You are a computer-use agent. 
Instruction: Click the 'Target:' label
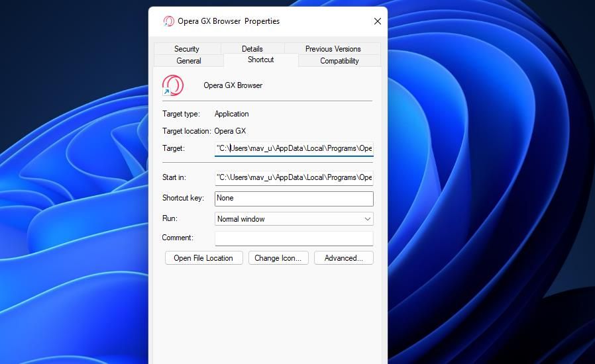[174, 148]
